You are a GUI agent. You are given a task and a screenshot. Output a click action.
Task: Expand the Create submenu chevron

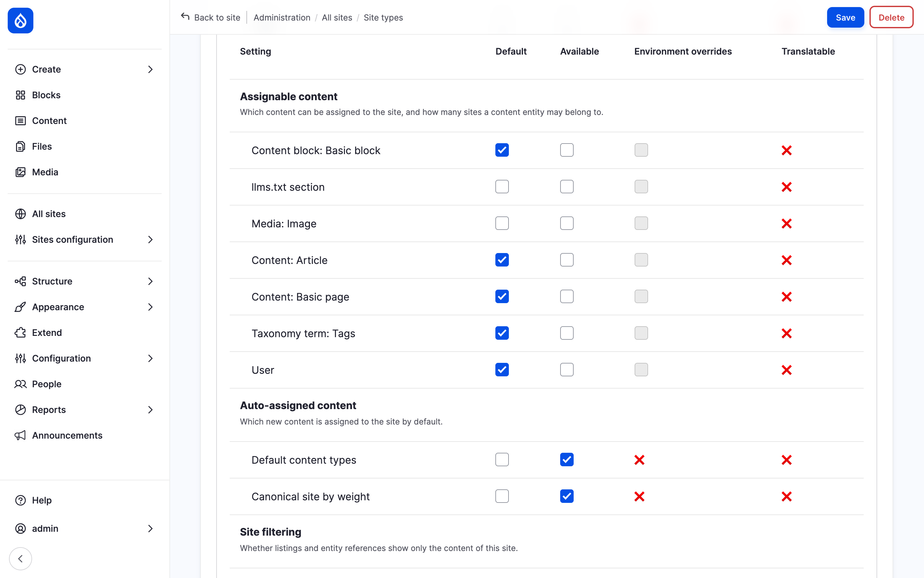[x=150, y=69]
